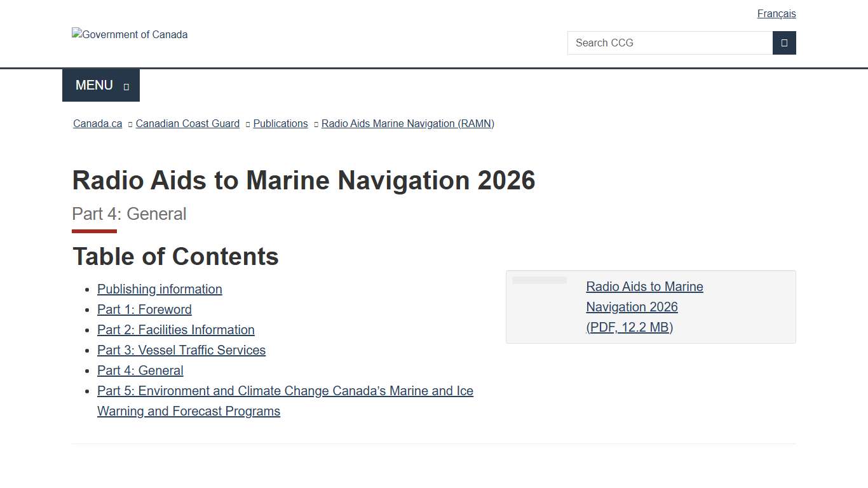Open the Canadian Coast Guard breadcrumb link
Screen dimensions: 868x488
[x=187, y=123]
